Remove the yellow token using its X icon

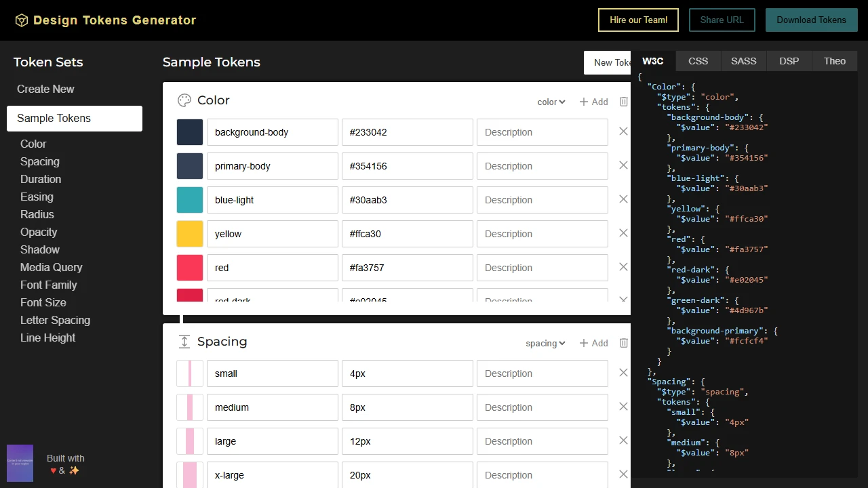click(x=623, y=232)
